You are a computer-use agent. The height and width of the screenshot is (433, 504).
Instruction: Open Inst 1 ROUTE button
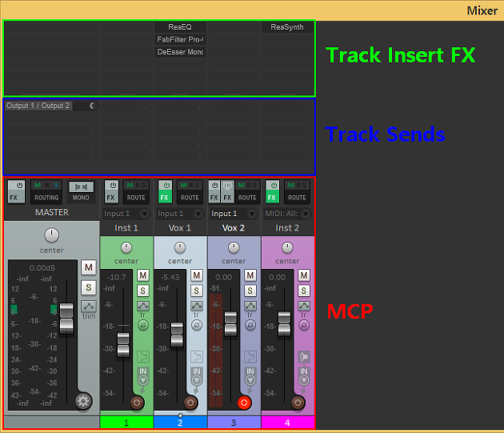pyautogui.click(x=136, y=198)
